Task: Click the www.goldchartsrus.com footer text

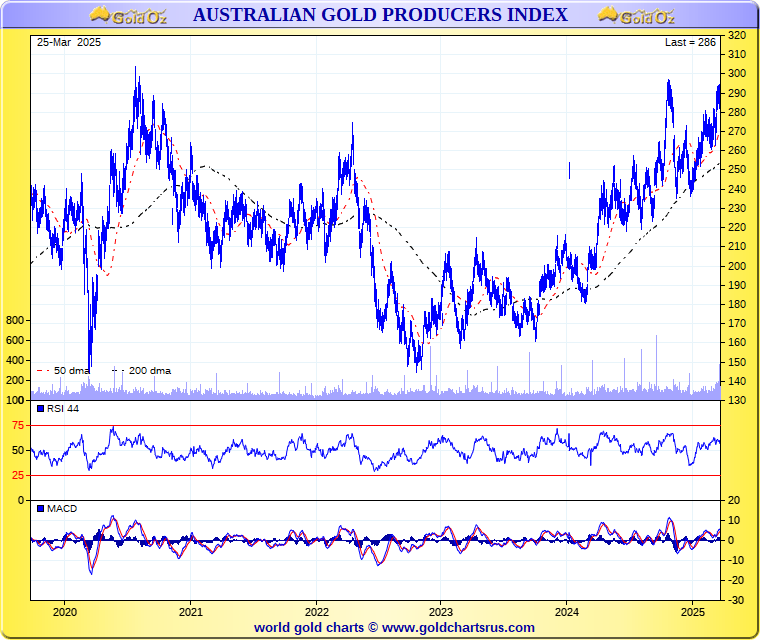Action: click(x=458, y=627)
